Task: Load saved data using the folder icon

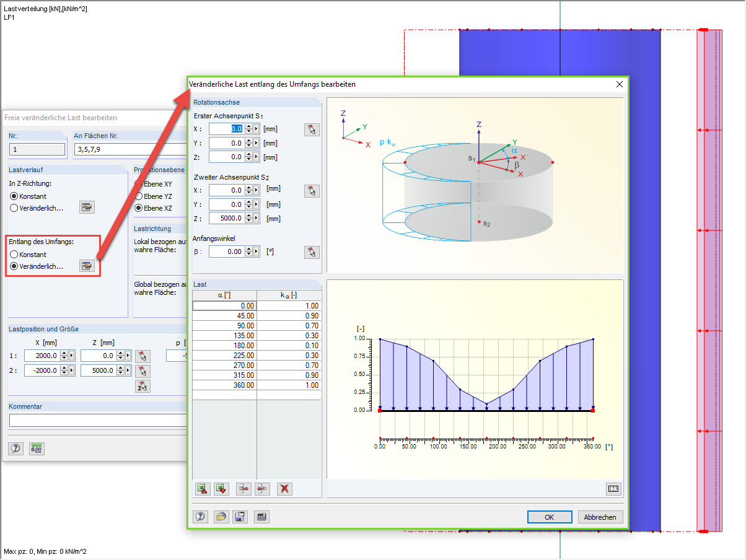Action: pos(221,517)
